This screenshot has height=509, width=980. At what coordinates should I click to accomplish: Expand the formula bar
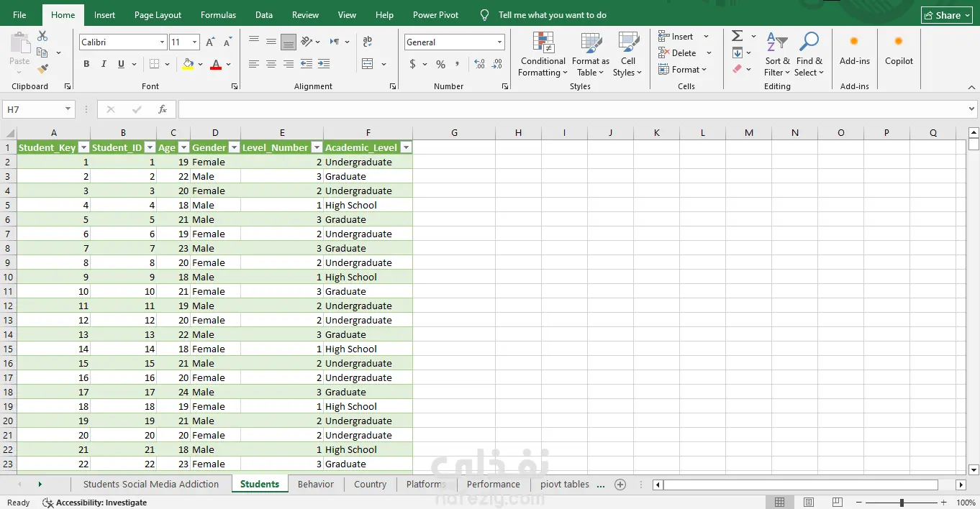point(972,109)
